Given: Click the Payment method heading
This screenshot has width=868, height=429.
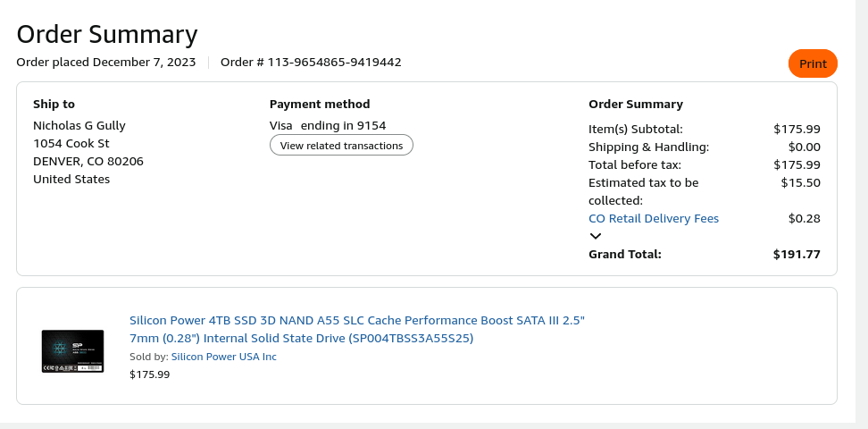Looking at the screenshot, I should pos(320,104).
